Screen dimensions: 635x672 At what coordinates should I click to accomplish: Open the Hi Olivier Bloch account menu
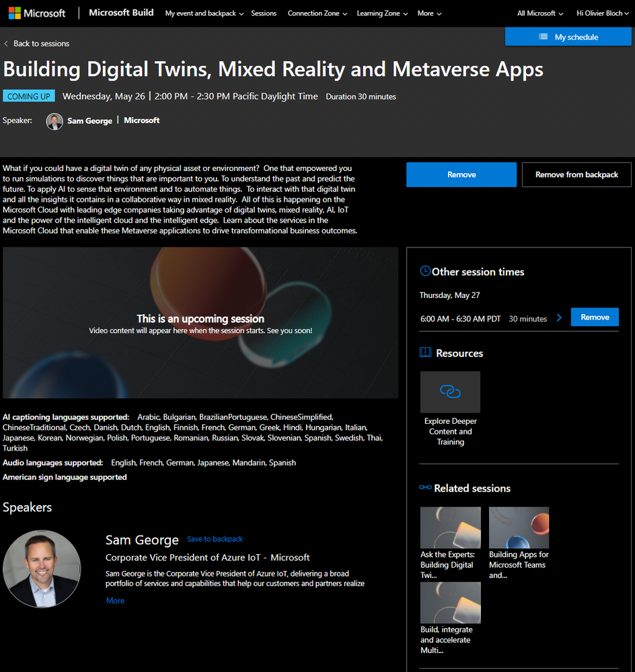pyautogui.click(x=603, y=13)
